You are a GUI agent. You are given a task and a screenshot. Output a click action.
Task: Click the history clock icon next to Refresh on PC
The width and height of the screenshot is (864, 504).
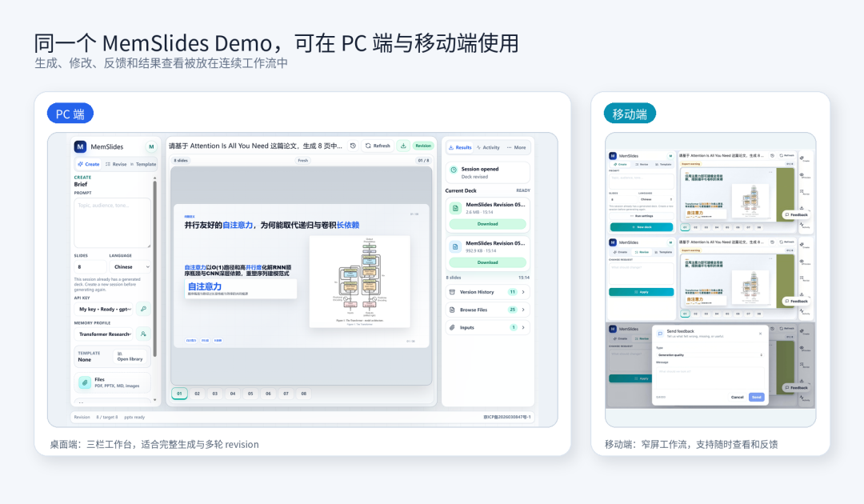pos(354,146)
